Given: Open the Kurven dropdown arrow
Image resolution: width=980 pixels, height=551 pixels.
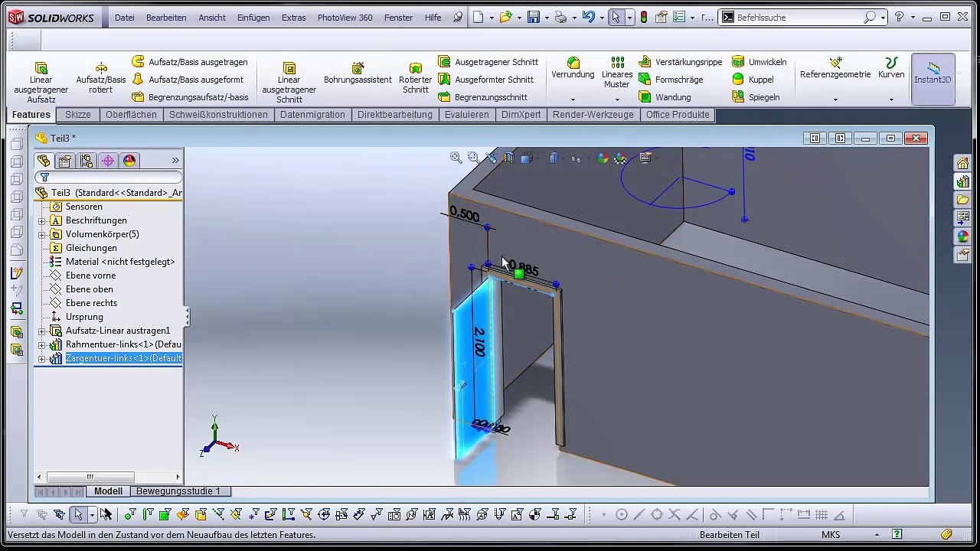Looking at the screenshot, I should coord(891,99).
